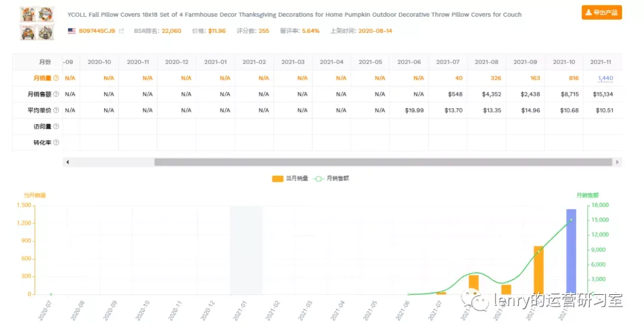Viewport: 644px width, 330px height.
Task: Click the 1,440 monthly sales value
Action: (605, 78)
